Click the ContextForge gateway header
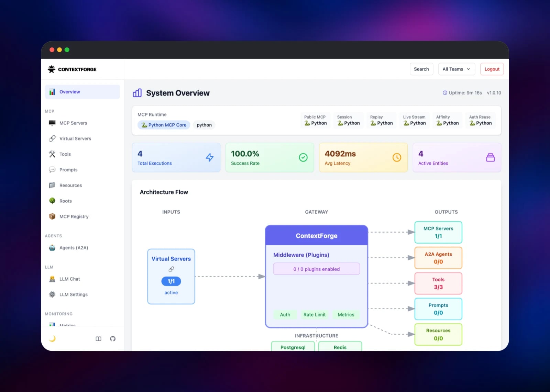The height and width of the screenshot is (392, 550). pos(317,236)
